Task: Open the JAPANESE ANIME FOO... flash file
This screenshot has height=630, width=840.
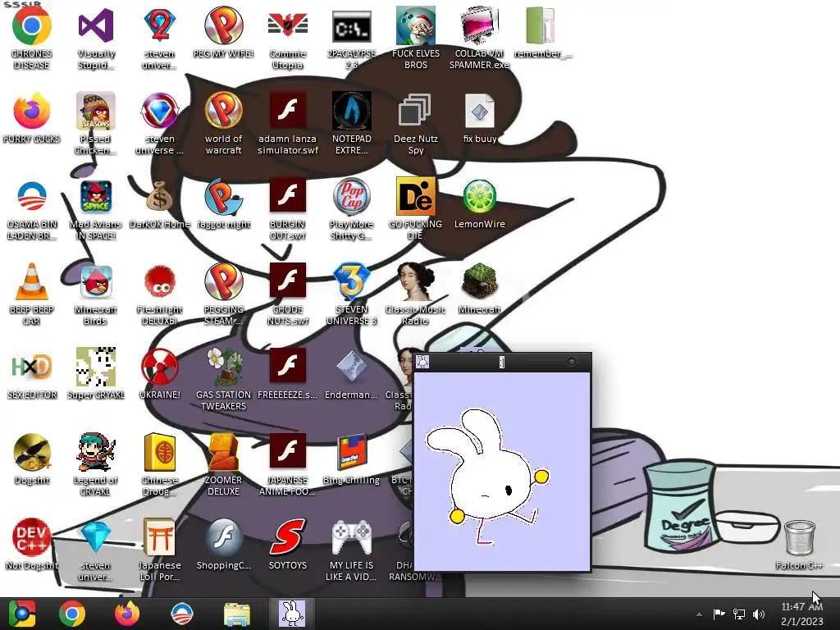Action: coord(288,452)
